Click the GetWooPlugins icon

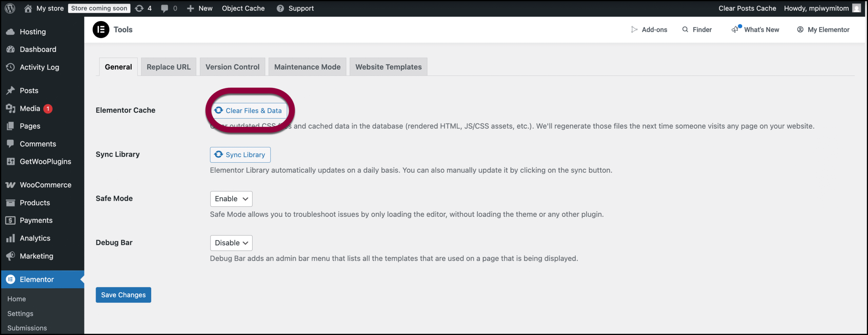[11, 162]
